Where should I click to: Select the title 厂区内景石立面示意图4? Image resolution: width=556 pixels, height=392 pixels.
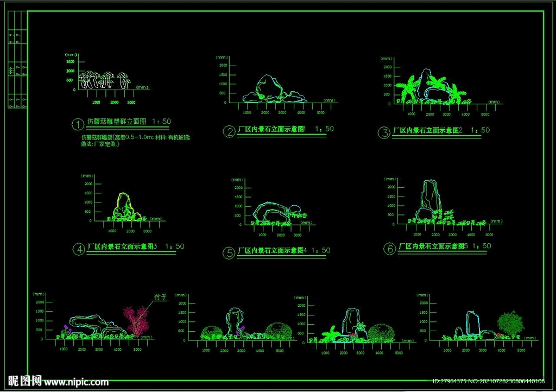pos(273,250)
